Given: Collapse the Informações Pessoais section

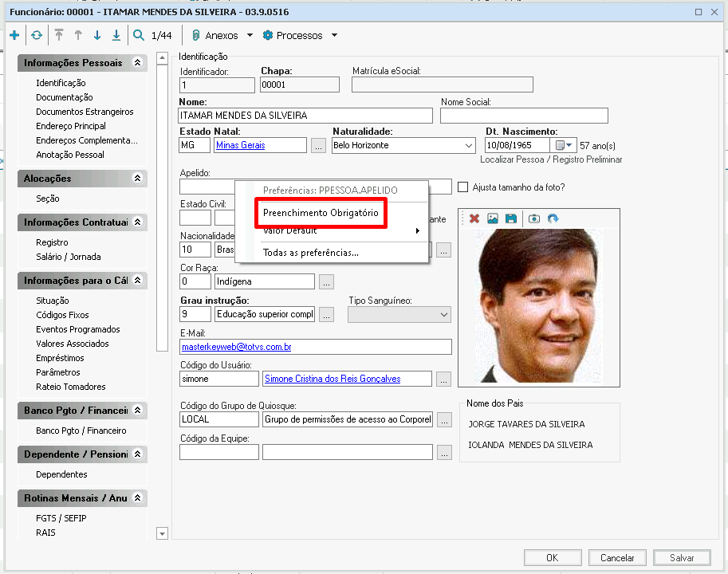Looking at the screenshot, I should coord(137,62).
